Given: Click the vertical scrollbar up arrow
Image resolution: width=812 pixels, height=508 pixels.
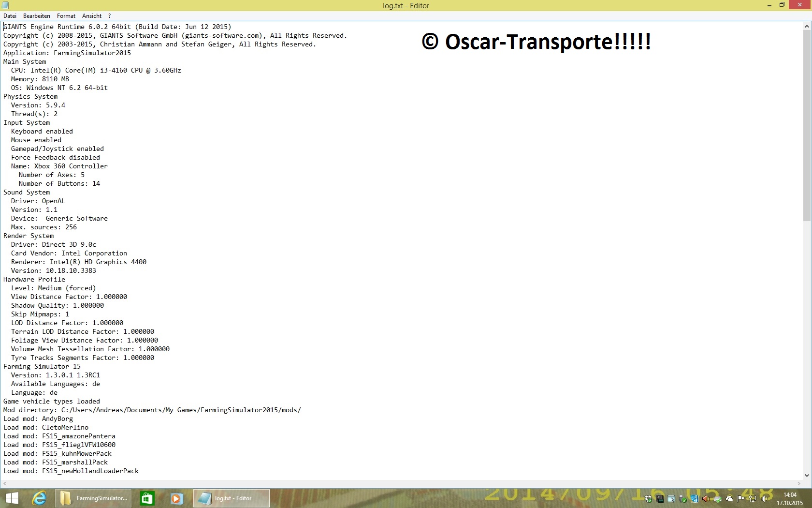Looking at the screenshot, I should click(807, 26).
